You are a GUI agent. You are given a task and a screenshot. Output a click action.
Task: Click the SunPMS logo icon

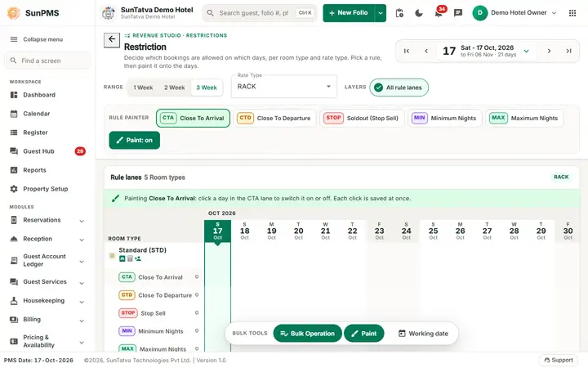pyautogui.click(x=14, y=13)
